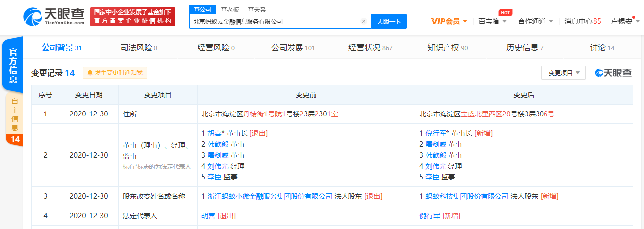Select the 自主信息 side tab
The width and height of the screenshot is (644, 229).
[x=15, y=115]
